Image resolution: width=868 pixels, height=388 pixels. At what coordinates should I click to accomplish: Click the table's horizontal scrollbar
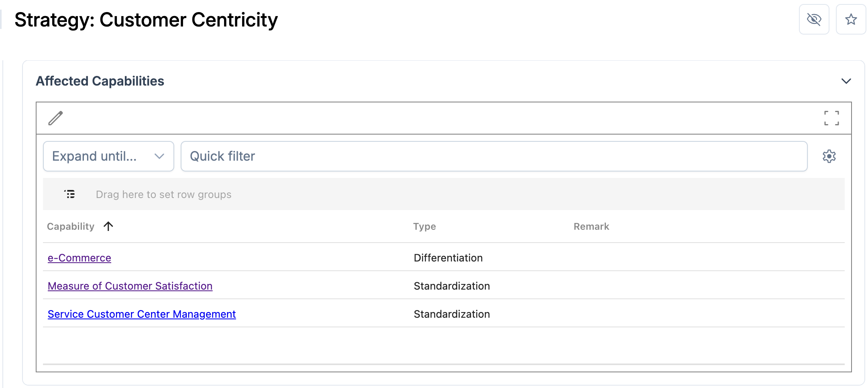pos(444,364)
